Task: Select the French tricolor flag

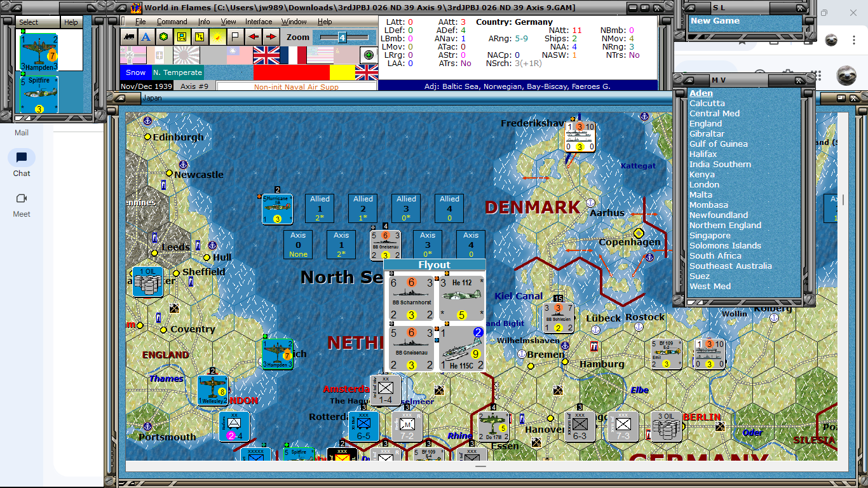Action: pos(293,55)
